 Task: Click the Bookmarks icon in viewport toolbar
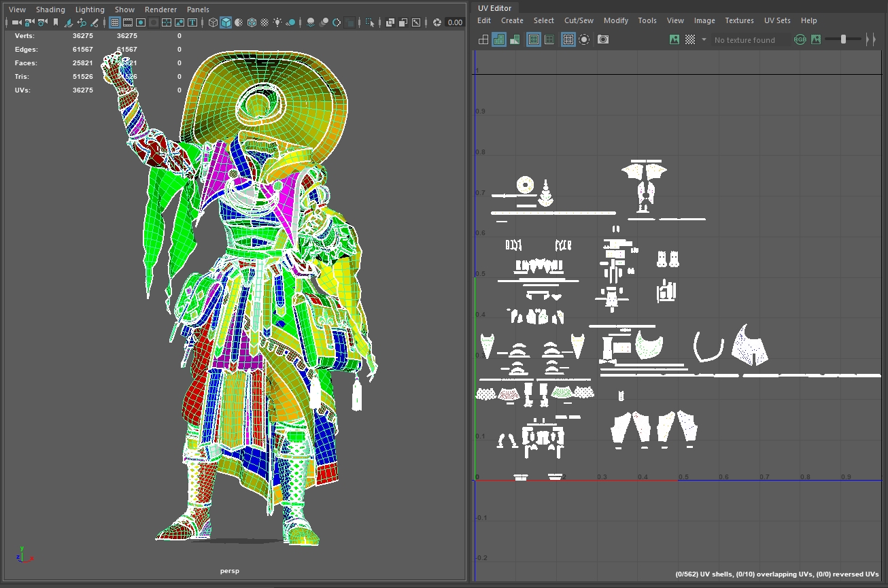tap(55, 22)
